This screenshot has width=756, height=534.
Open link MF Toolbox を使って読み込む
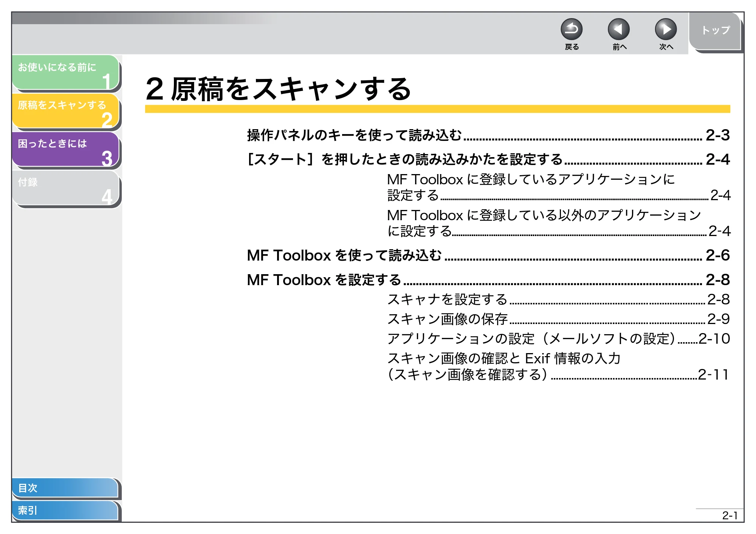click(488, 256)
